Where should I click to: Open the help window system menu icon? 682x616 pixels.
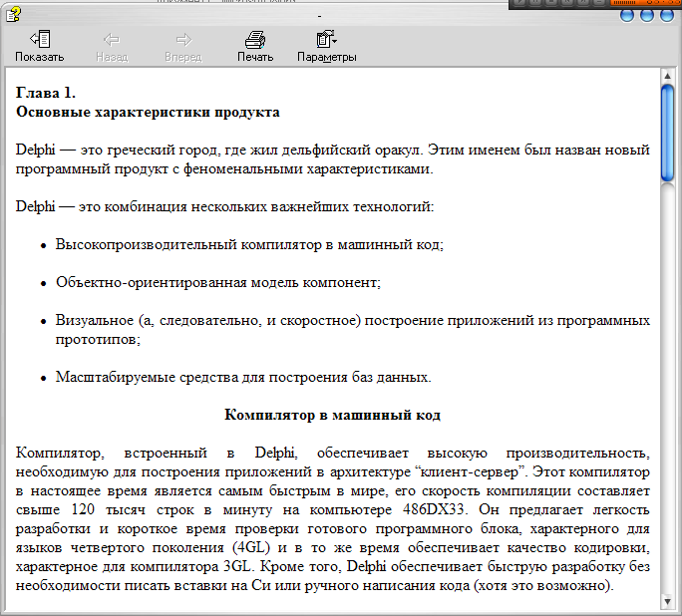tap(14, 14)
